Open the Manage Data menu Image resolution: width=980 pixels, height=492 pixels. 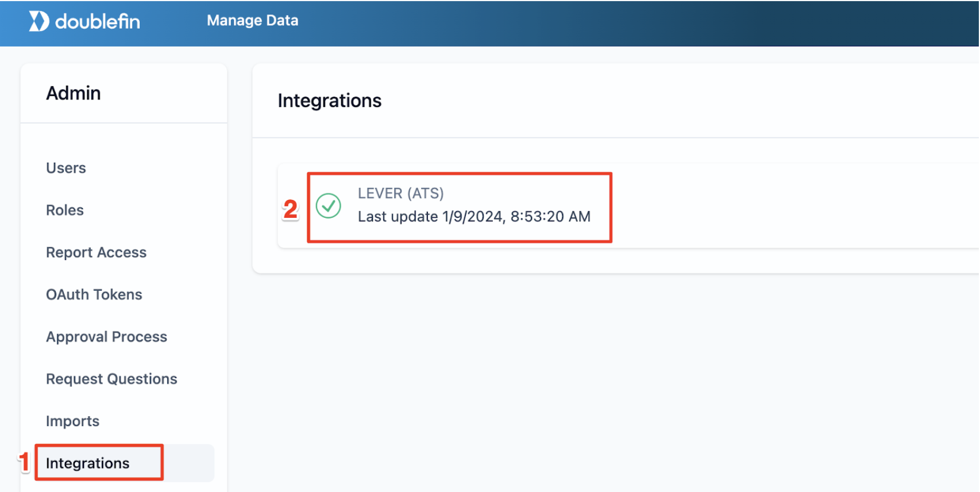click(252, 21)
